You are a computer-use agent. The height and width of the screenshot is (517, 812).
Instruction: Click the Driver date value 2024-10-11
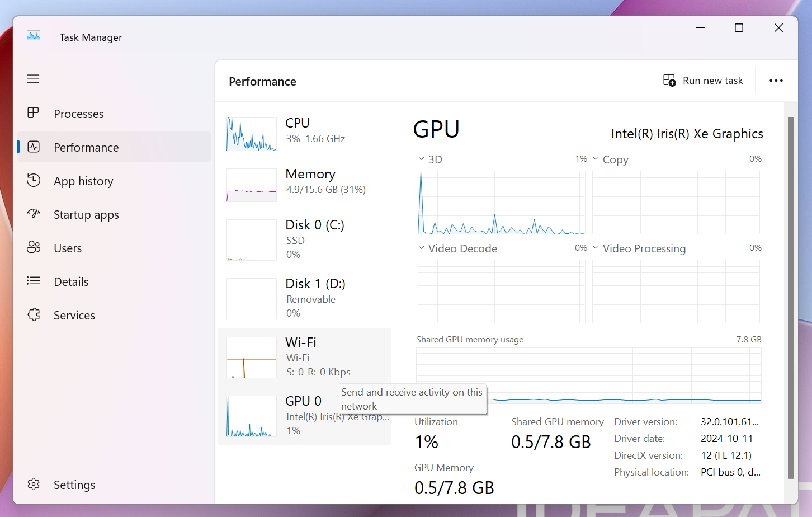(x=727, y=439)
